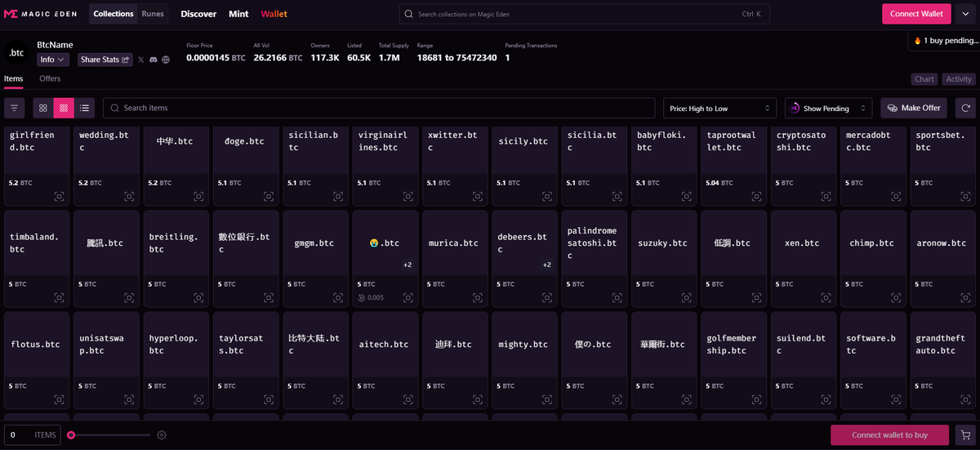Image resolution: width=980 pixels, height=450 pixels.
Task: Click details icon on timbaland.btc card
Action: point(60,298)
